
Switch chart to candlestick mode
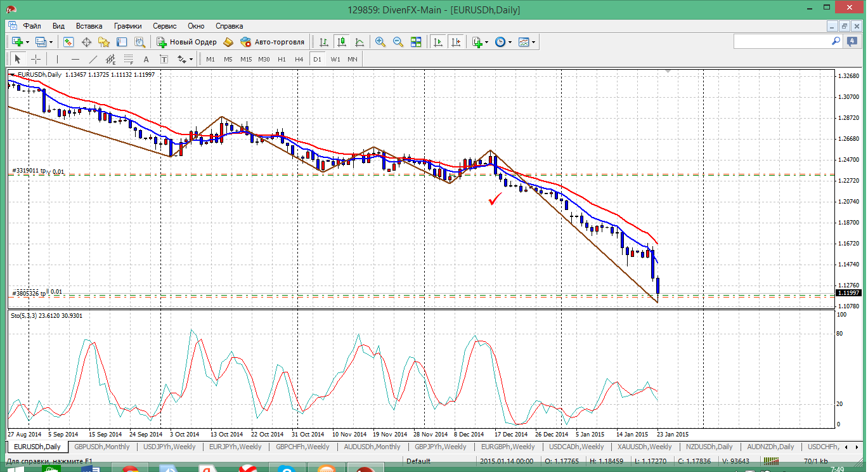(x=342, y=42)
